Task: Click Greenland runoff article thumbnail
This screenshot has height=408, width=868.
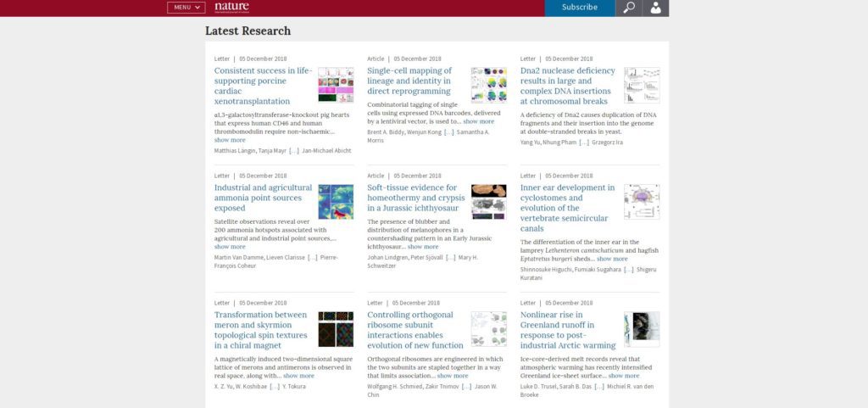Action: tap(642, 329)
